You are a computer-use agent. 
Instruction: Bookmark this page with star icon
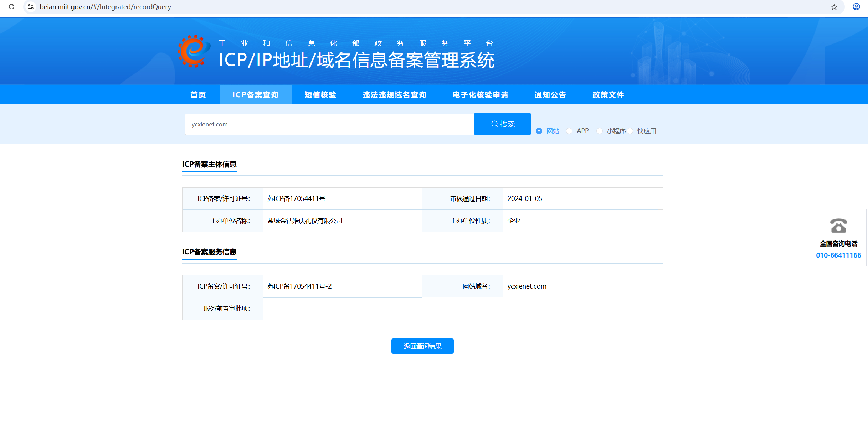click(x=834, y=7)
